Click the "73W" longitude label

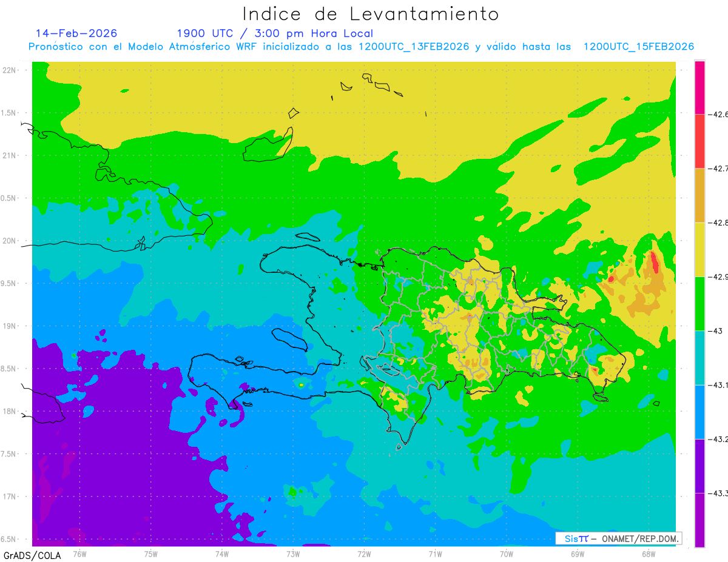(293, 554)
